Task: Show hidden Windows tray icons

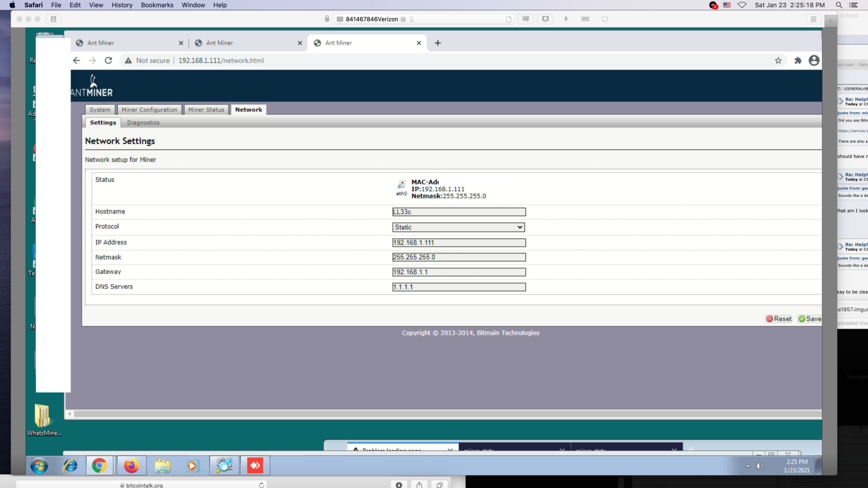Action: coord(748,466)
